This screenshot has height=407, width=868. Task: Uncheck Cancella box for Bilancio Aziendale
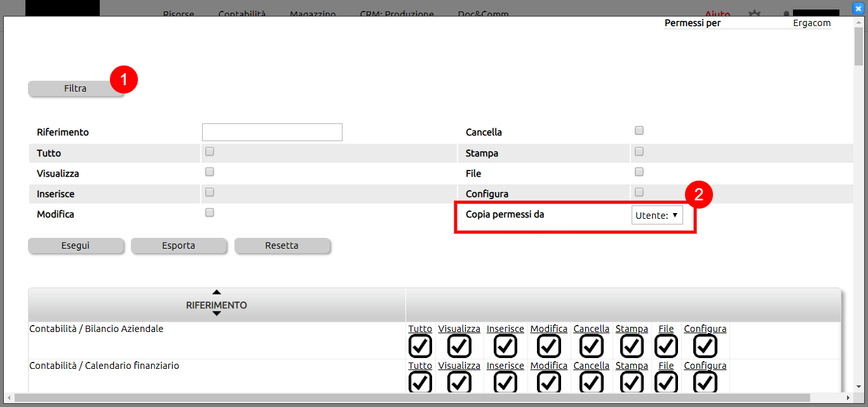[x=592, y=346]
